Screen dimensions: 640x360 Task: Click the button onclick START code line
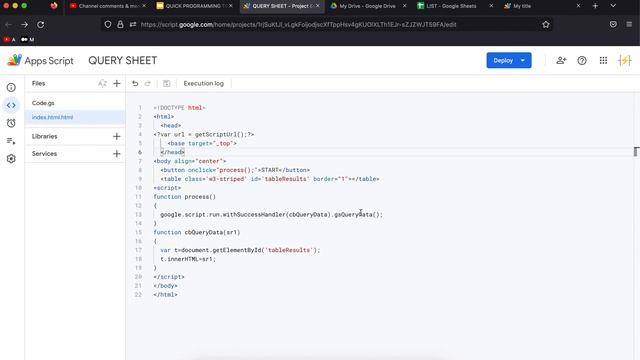[235, 170]
